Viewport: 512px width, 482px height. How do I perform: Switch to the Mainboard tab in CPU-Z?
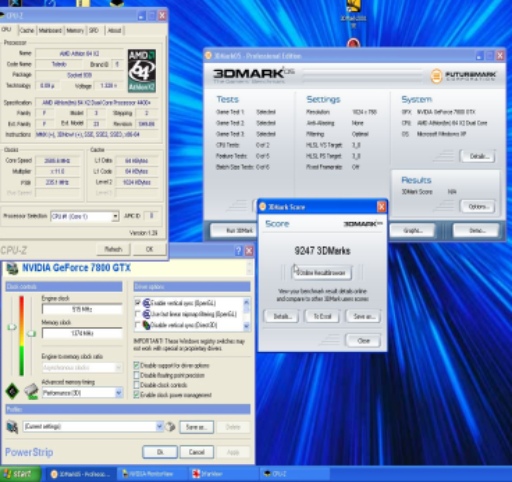tap(50, 30)
